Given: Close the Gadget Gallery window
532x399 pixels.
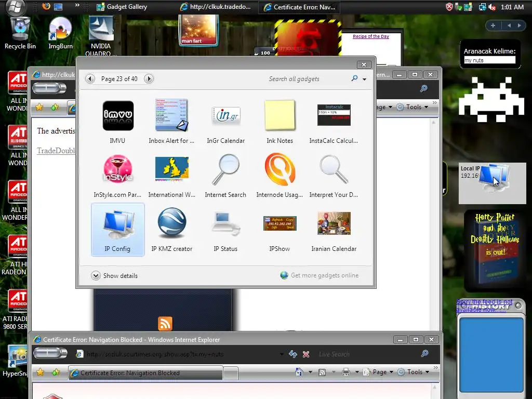Looking at the screenshot, I should pos(364,64).
